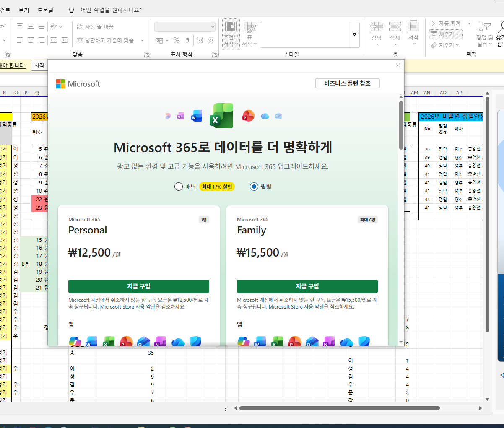Click the 조건부 서식 conditional formatting icon

[x=231, y=27]
